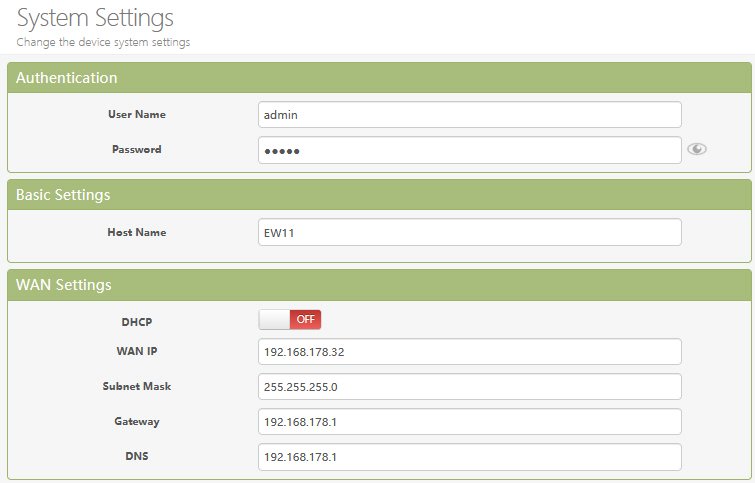Toggle the DHCP switch on
Viewport: 755px width, 483px height.
tap(290, 319)
